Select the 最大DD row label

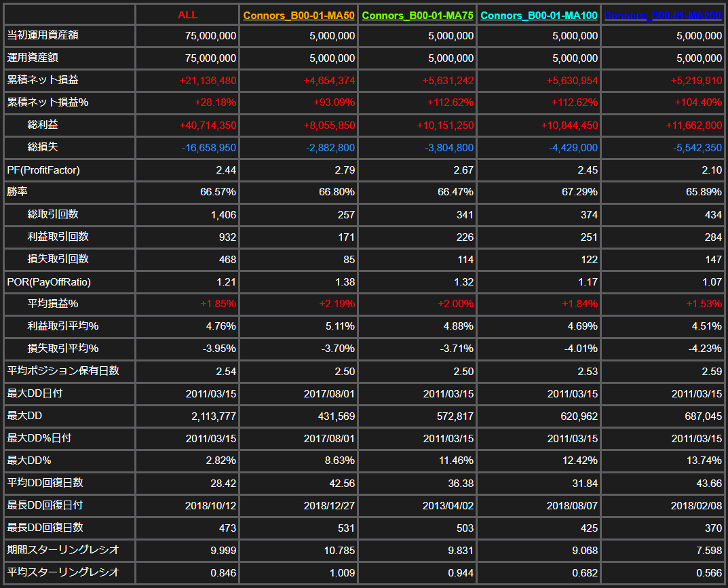(x=24, y=416)
